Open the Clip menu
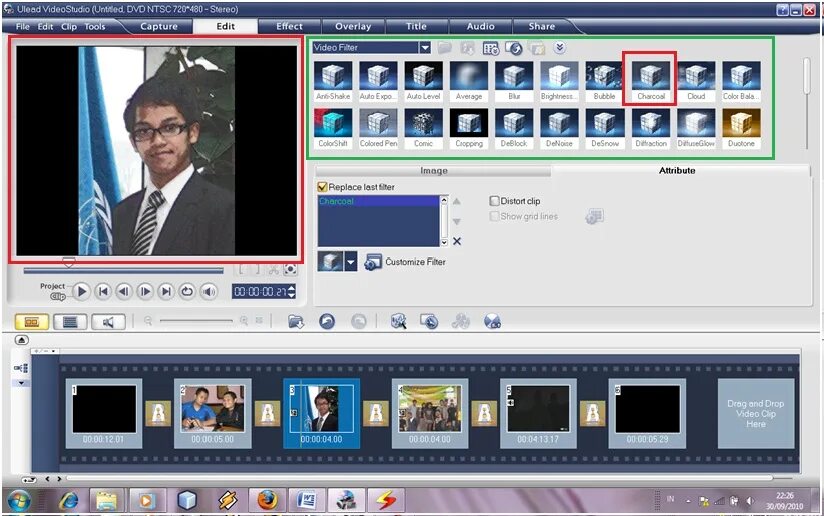824x516 pixels. coord(69,26)
